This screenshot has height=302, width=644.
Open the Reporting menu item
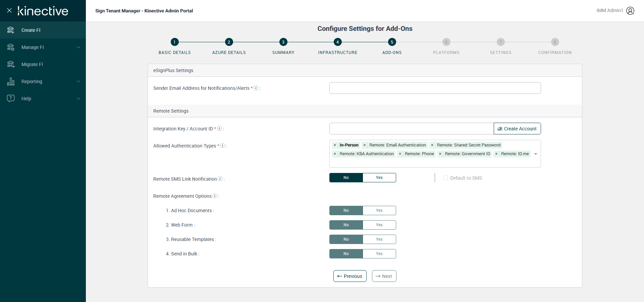tap(43, 81)
